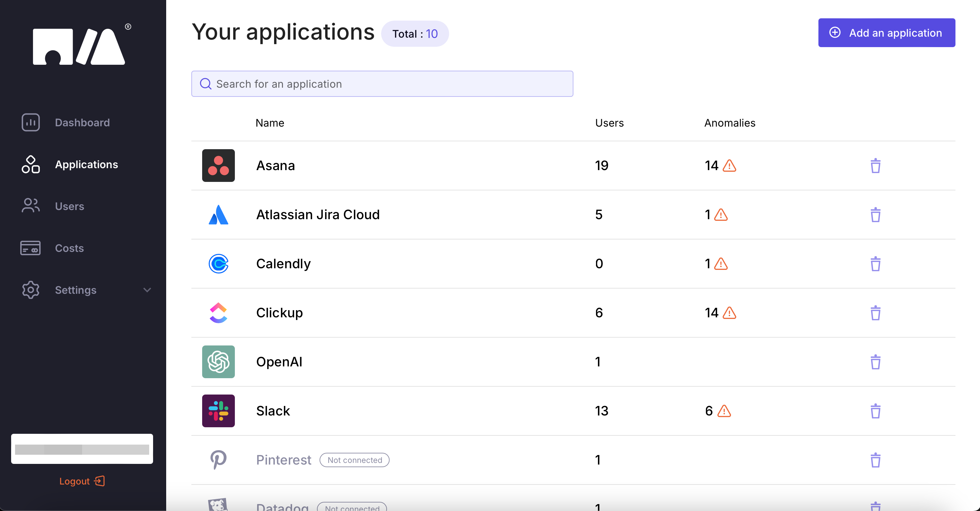The image size is (980, 511).
Task: Expand the Settings chevron
Action: tap(147, 290)
